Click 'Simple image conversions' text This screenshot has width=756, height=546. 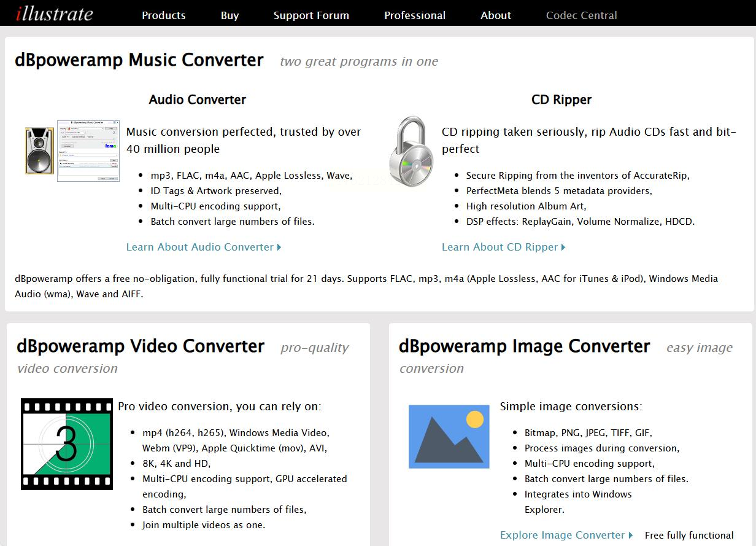(x=571, y=407)
